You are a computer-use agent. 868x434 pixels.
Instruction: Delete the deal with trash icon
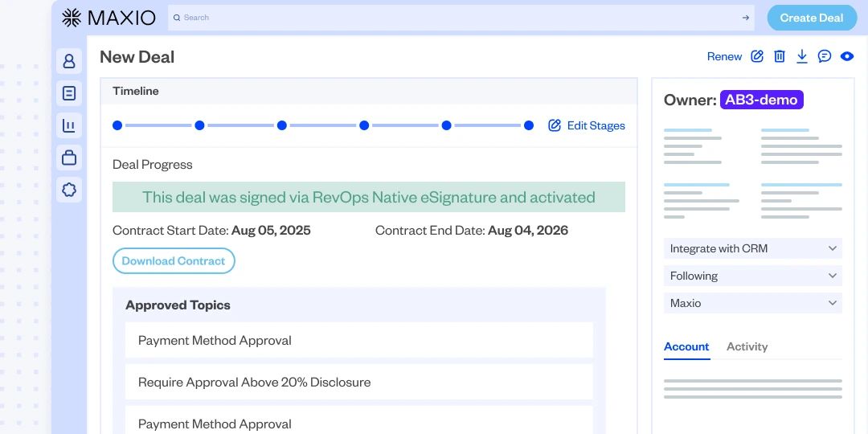[x=780, y=56]
